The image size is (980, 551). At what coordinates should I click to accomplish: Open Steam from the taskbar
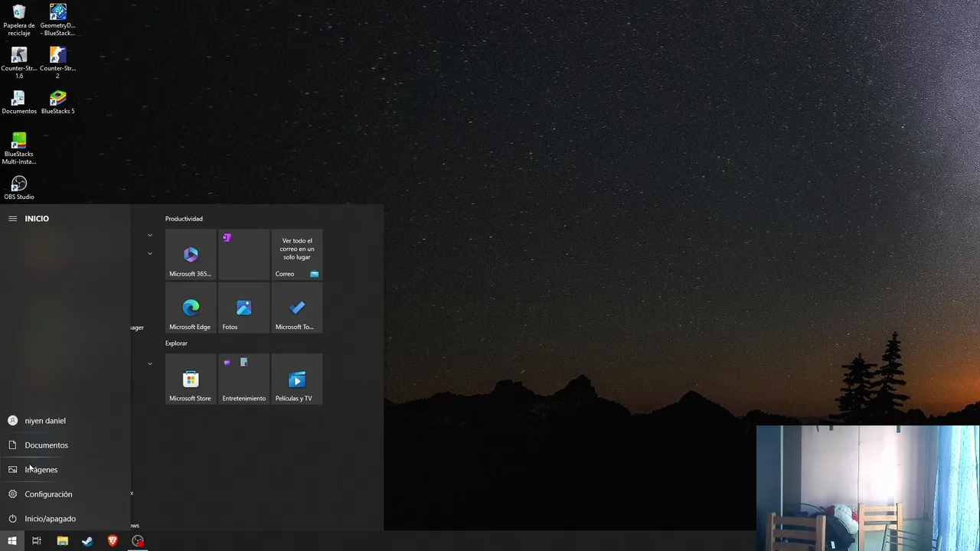[87, 541]
